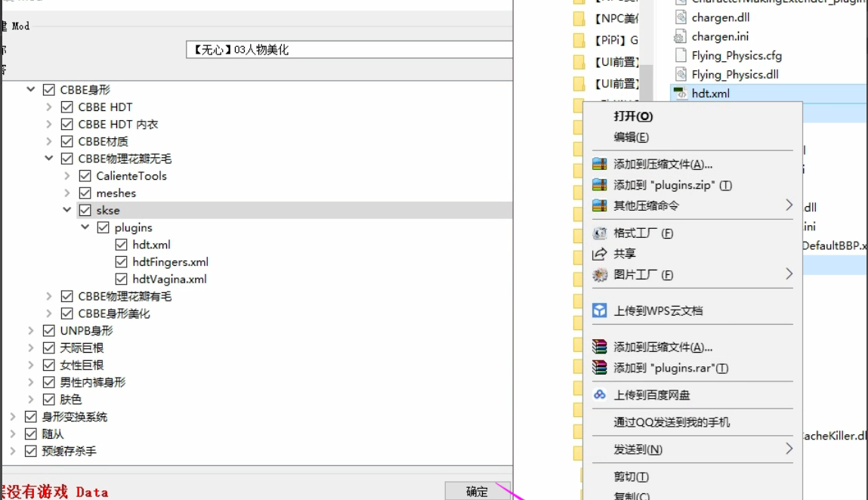
Task: Click the 确定 button
Action: click(x=477, y=491)
